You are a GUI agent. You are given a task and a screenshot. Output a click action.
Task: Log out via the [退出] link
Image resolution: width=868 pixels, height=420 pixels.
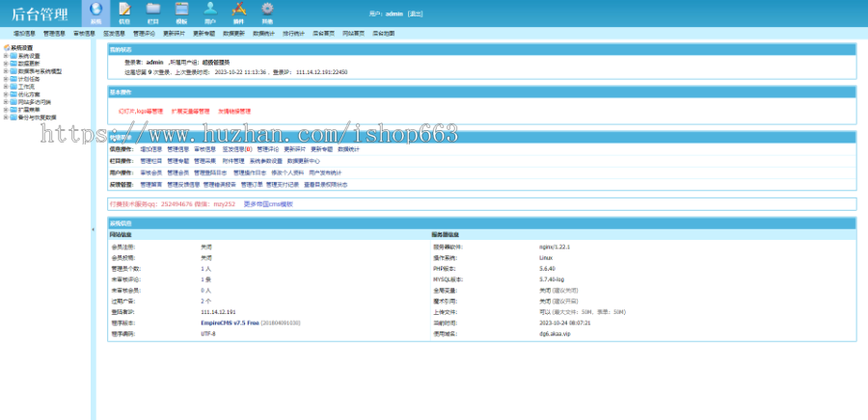coord(415,13)
